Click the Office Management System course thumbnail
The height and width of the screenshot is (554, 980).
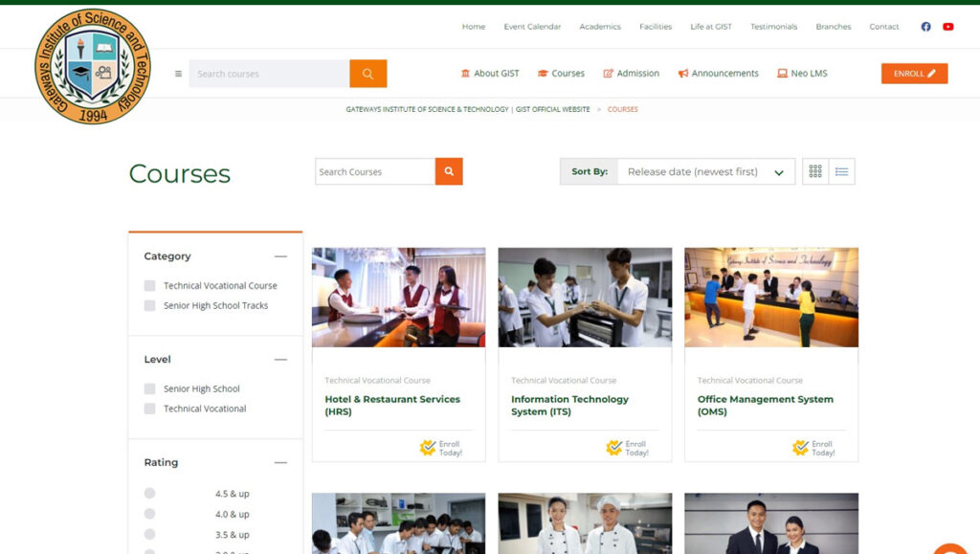click(770, 298)
